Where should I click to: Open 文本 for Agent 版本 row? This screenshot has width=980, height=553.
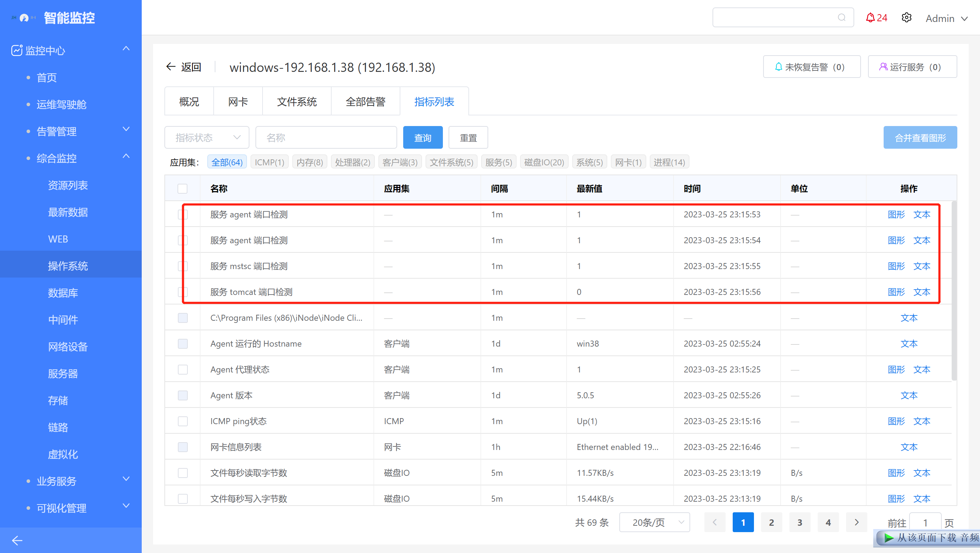pos(909,395)
